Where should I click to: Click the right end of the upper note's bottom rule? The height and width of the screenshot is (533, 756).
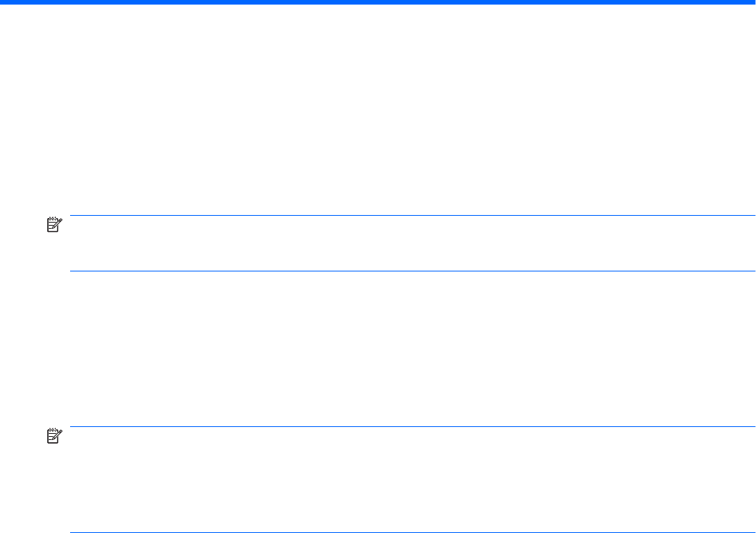[752, 271]
